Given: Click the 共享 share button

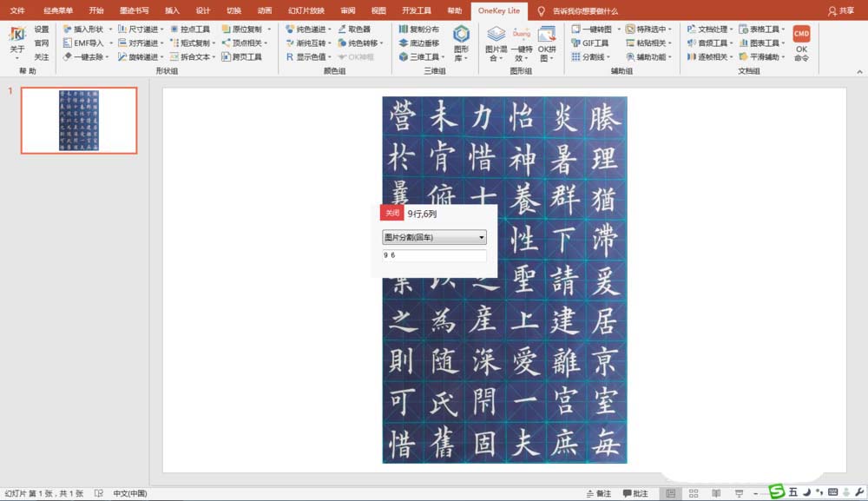Looking at the screenshot, I should (841, 10).
